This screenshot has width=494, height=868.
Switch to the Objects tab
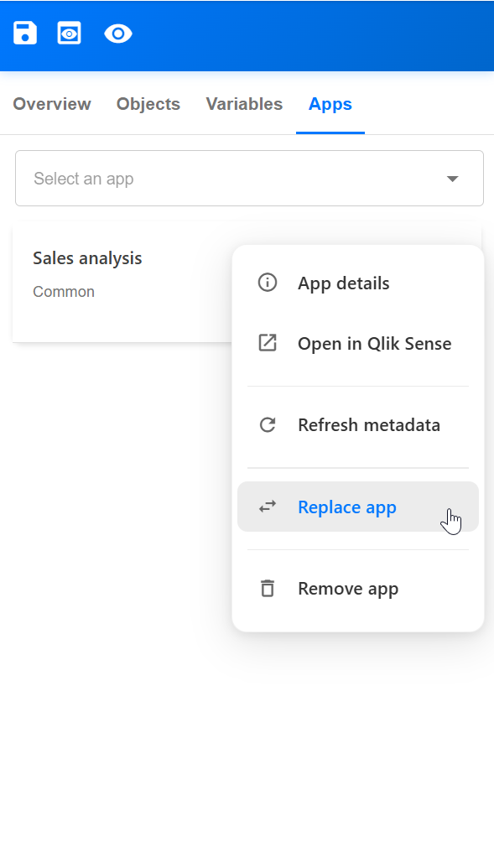point(148,104)
